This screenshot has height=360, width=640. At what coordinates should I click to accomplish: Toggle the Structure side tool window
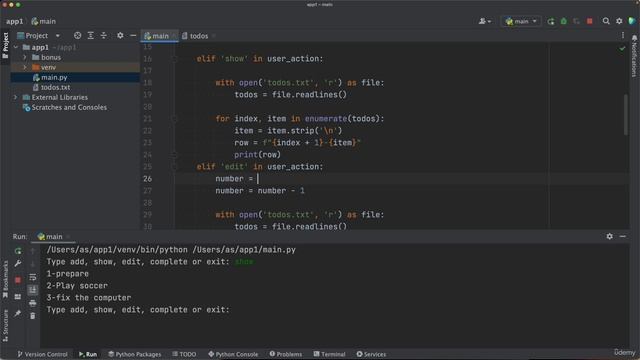tap(5, 325)
